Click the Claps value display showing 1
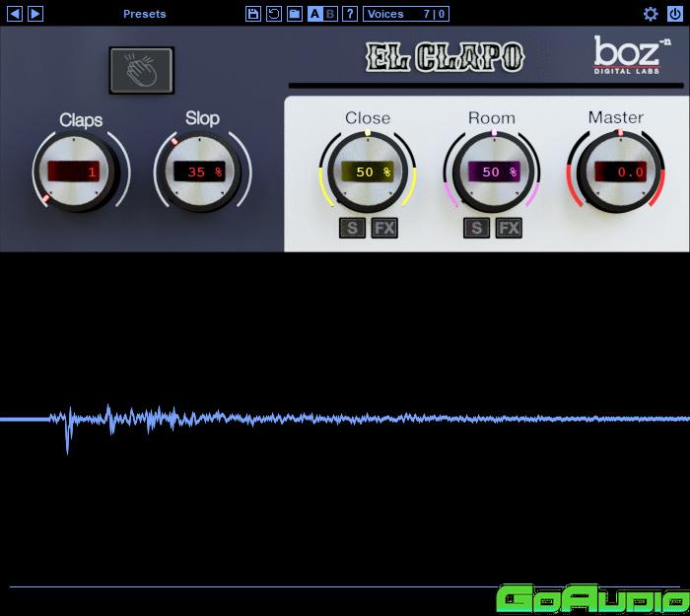Viewport: 690px width, 616px height. (x=74, y=171)
